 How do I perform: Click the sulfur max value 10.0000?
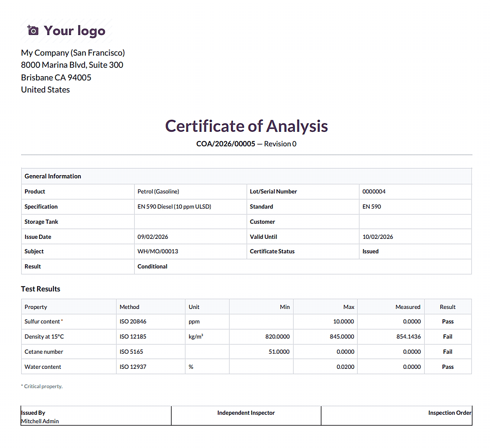[x=343, y=321]
